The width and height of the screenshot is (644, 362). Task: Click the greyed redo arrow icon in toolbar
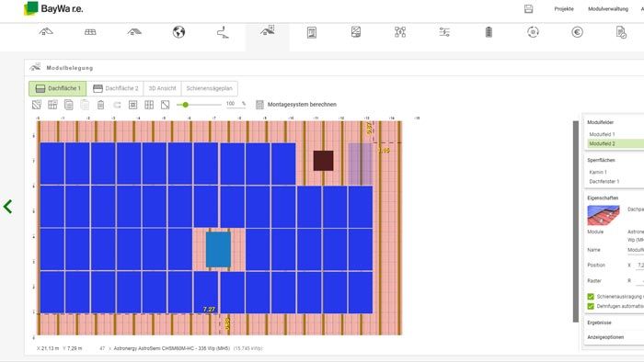(x=117, y=106)
